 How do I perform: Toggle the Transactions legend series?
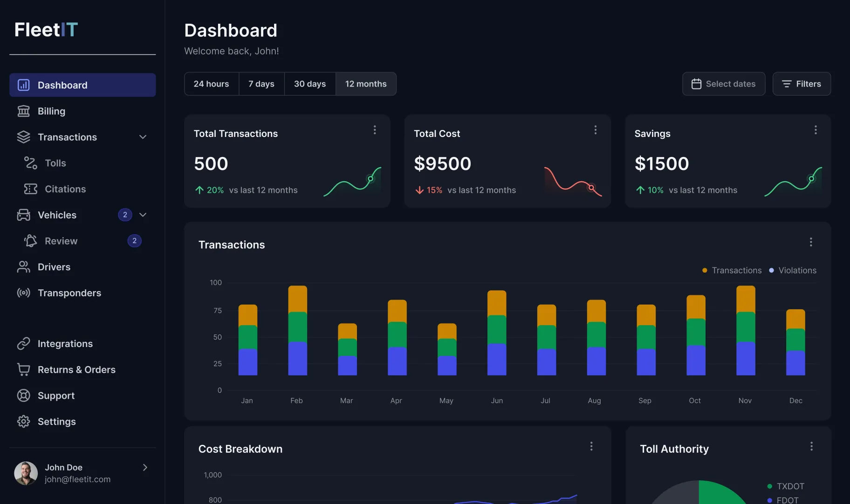732,271
